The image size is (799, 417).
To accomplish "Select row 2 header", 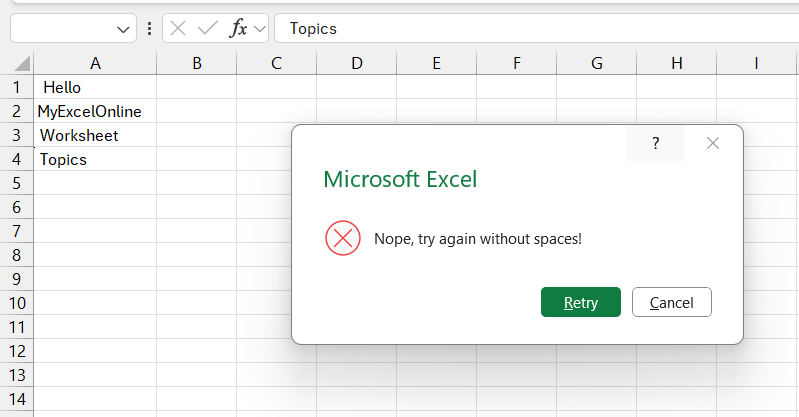I will coord(17,111).
